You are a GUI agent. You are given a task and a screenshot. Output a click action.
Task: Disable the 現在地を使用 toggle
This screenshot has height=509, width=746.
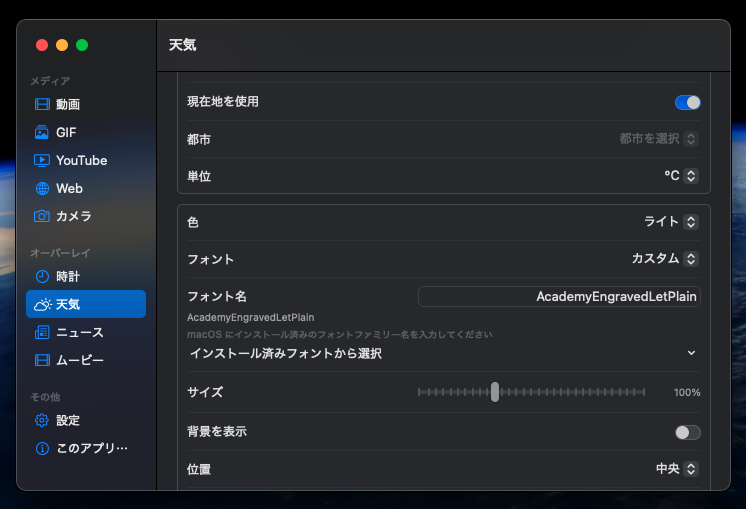(687, 102)
